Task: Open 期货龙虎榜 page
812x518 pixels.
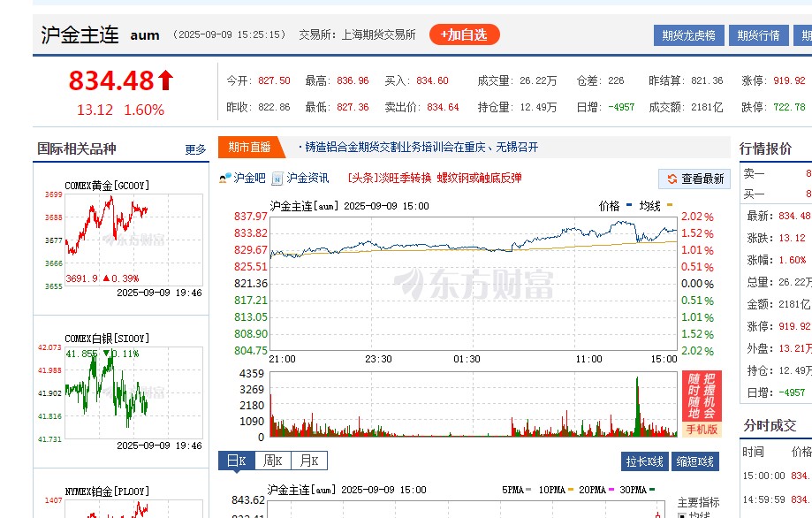Action: [689, 35]
